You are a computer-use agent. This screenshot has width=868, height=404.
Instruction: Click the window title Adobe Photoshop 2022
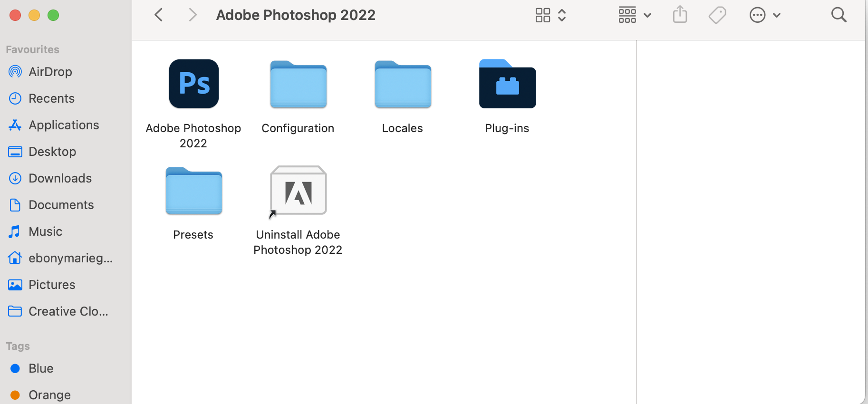[x=296, y=15]
